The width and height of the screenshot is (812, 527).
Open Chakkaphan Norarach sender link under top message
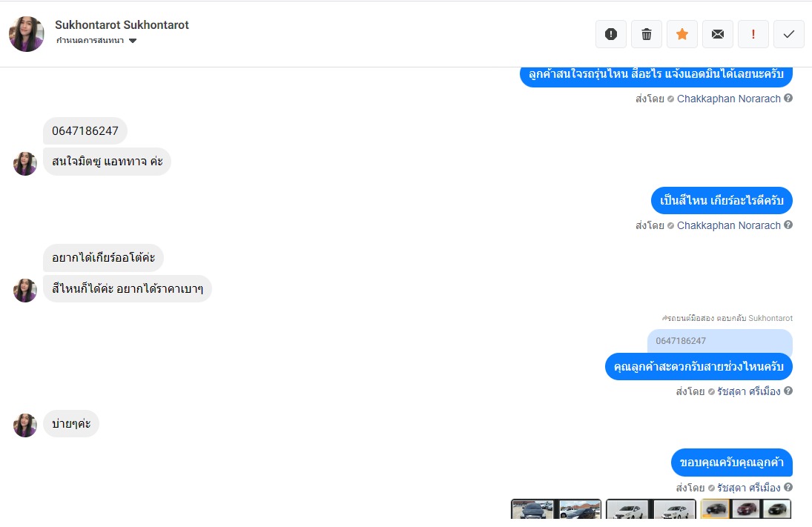(728, 99)
